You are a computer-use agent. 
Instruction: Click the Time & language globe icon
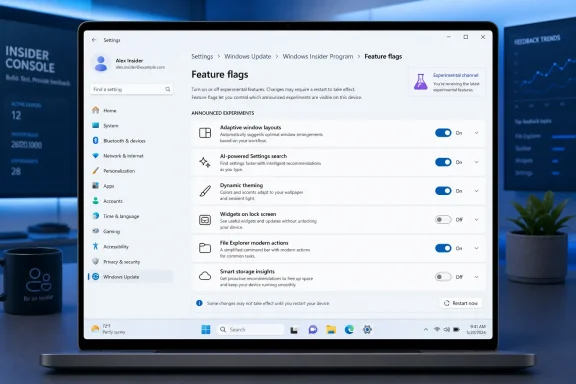point(96,216)
